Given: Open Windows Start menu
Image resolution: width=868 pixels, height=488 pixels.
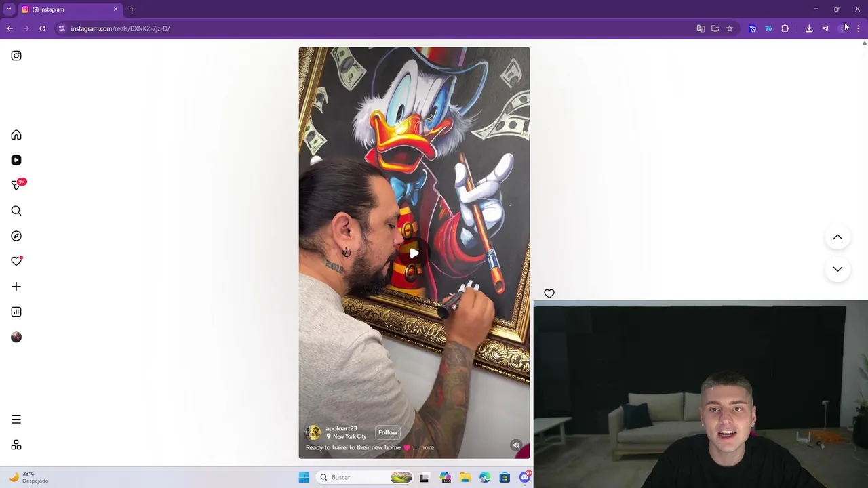Looking at the screenshot, I should tap(304, 477).
